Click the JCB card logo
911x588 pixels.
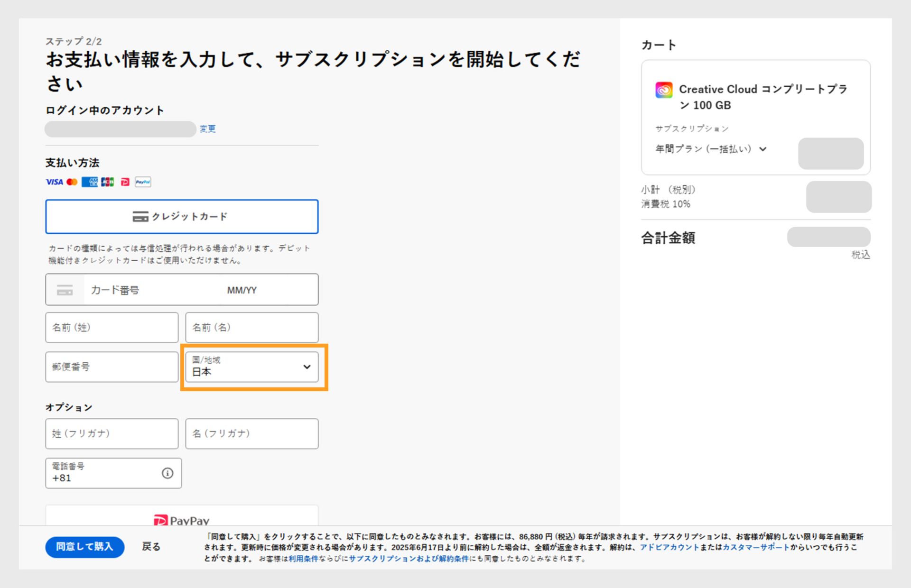point(108,182)
